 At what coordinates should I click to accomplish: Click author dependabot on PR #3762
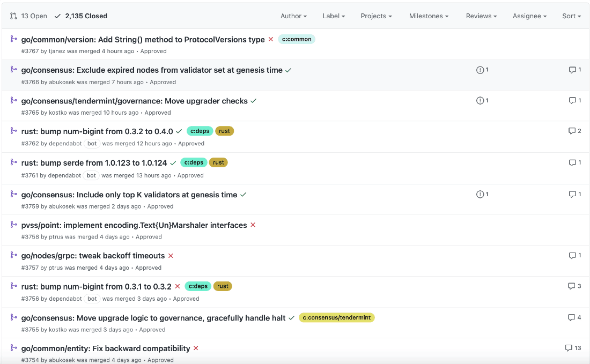(65, 144)
